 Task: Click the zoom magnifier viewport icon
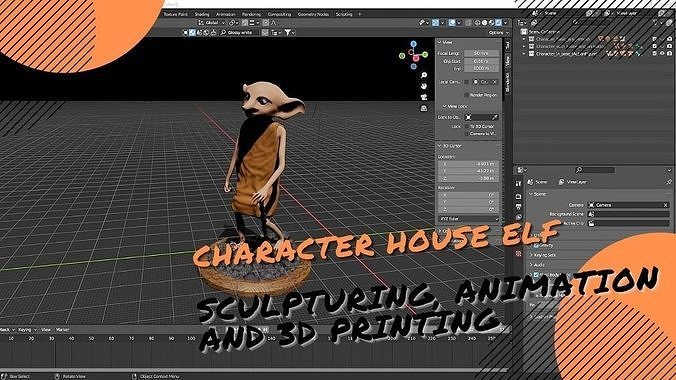[x=424, y=75]
